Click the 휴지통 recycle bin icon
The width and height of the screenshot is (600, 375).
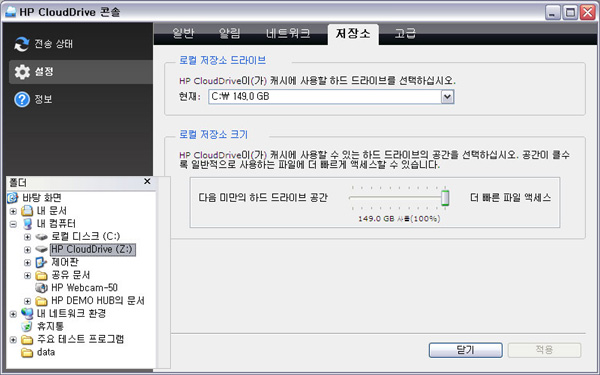[x=27, y=326]
